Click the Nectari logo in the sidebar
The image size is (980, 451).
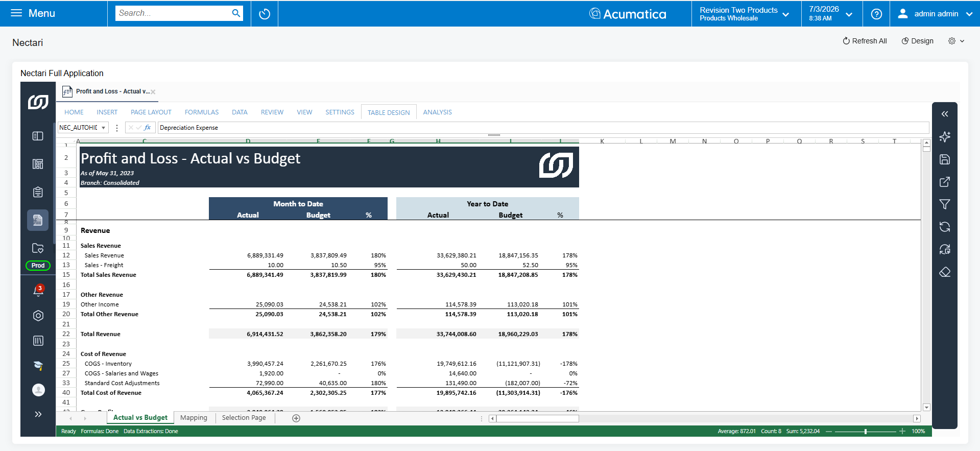tap(38, 102)
